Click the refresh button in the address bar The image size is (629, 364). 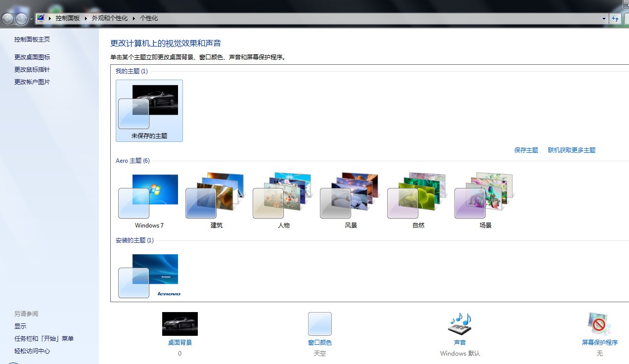click(x=615, y=18)
